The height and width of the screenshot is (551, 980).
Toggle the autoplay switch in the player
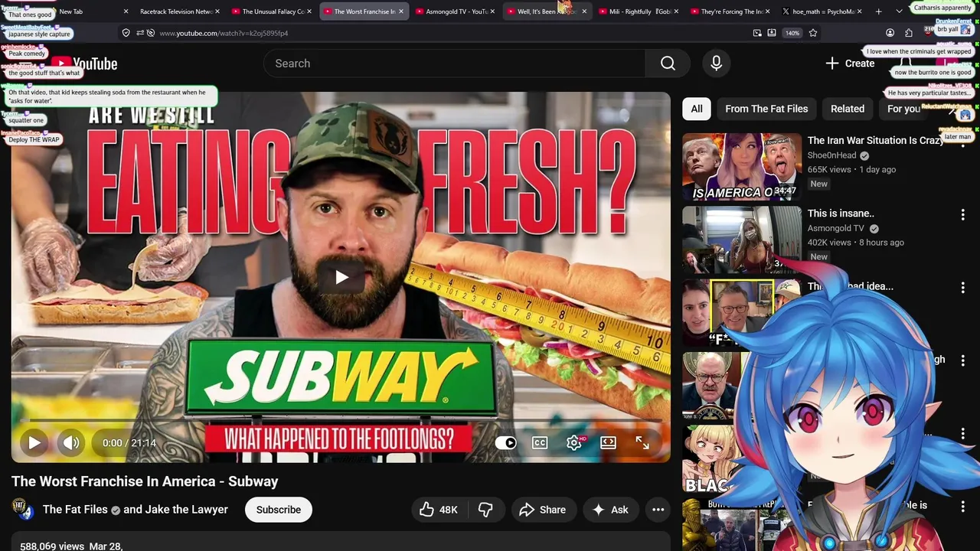506,442
